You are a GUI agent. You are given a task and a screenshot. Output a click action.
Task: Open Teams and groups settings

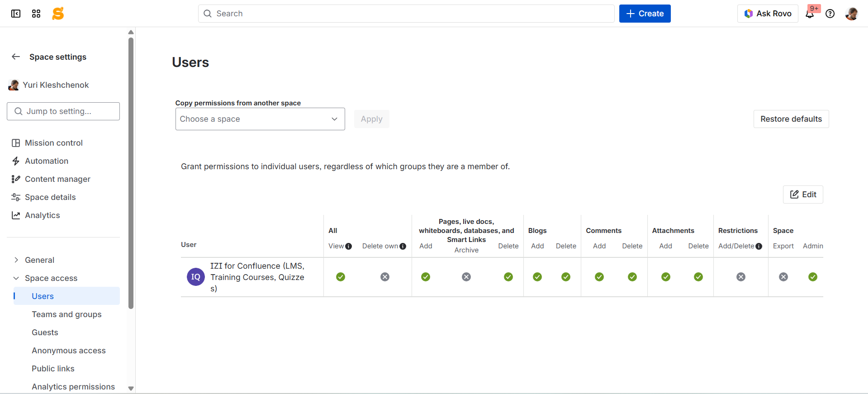[x=66, y=314]
